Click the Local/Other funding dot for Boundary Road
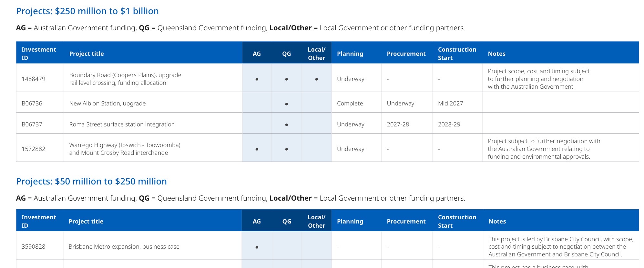 [x=317, y=79]
